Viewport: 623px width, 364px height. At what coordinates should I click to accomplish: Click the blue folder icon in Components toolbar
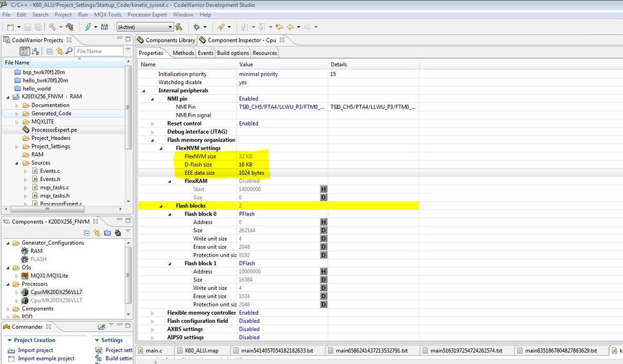107,233
